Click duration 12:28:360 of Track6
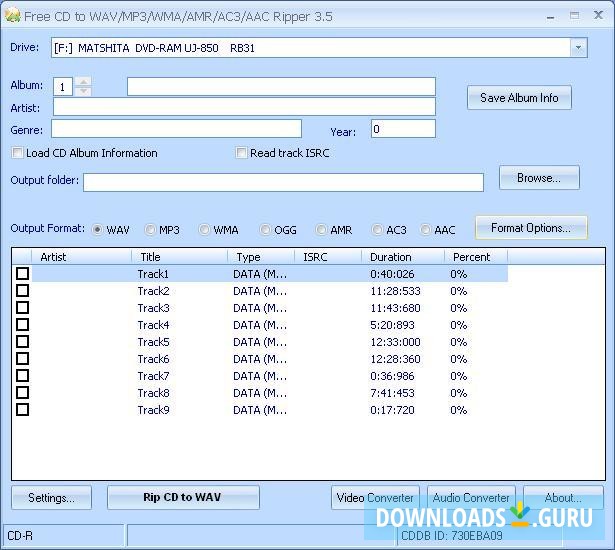This screenshot has height=550, width=615. coord(395,359)
